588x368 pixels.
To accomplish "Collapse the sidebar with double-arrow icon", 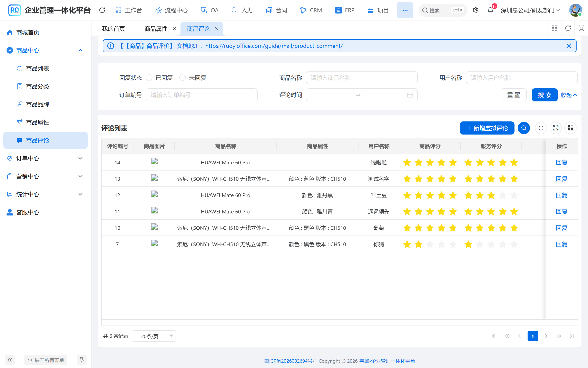I will (10, 360).
